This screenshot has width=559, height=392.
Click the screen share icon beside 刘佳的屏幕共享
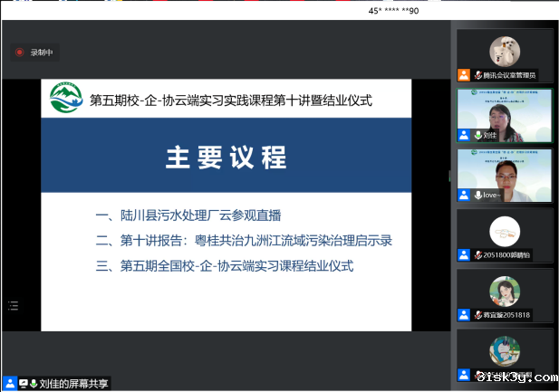[23, 383]
